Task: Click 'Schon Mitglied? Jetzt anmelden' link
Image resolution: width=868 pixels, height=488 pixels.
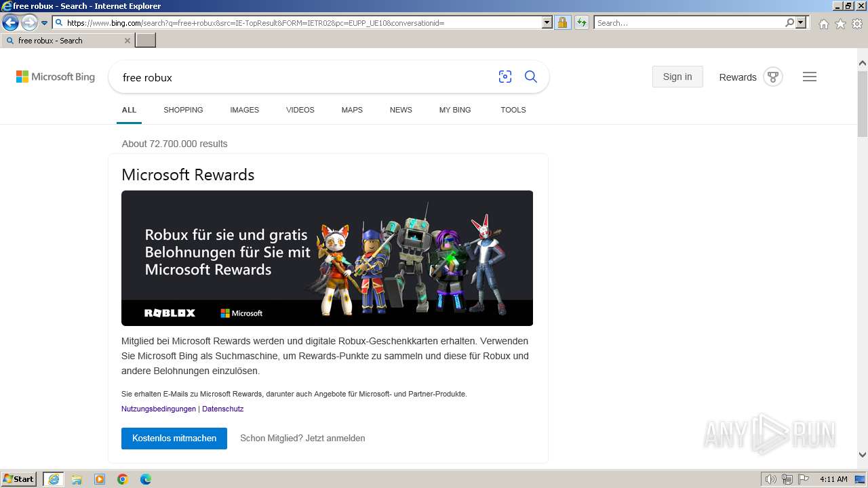Action: point(302,438)
